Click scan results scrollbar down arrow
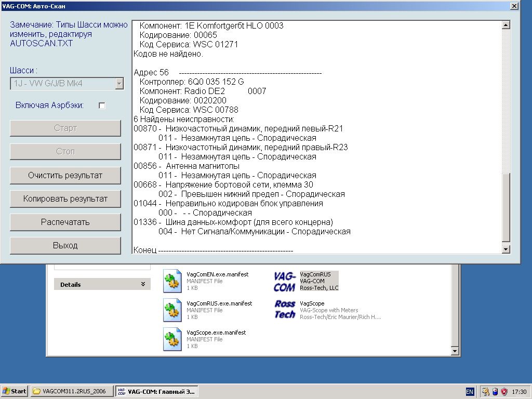 click(x=506, y=249)
